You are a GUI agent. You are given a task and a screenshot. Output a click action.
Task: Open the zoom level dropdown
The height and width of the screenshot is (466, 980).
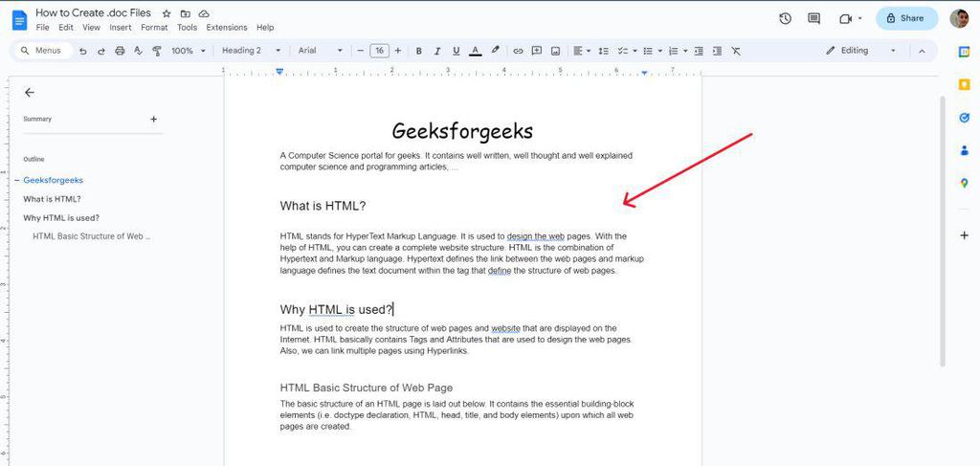pyautogui.click(x=189, y=52)
